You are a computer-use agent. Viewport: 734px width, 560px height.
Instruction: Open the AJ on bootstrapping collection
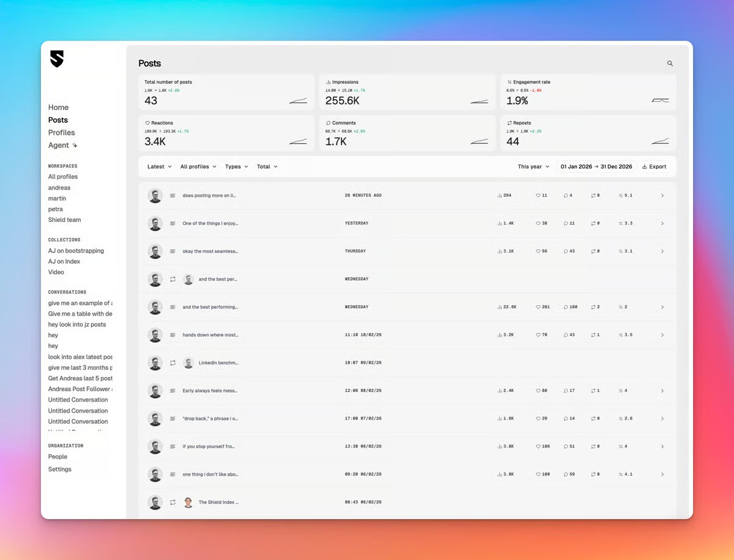click(x=76, y=251)
